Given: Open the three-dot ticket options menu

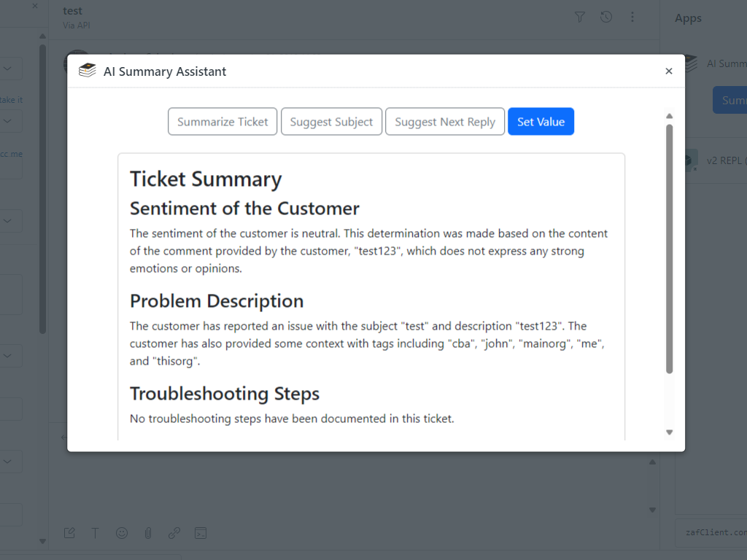Looking at the screenshot, I should [632, 17].
